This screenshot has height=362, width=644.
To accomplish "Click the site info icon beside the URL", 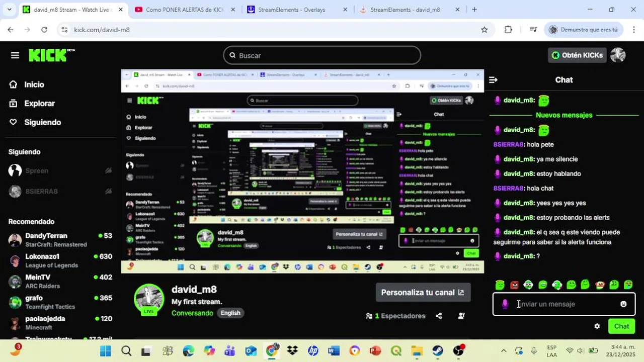I will point(64,30).
